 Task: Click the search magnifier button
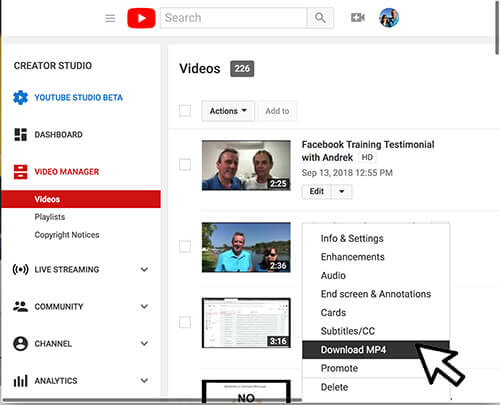[320, 18]
